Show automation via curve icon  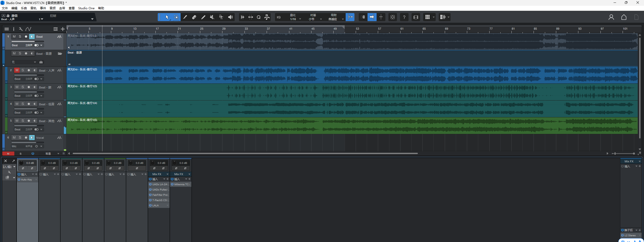click(x=28, y=29)
